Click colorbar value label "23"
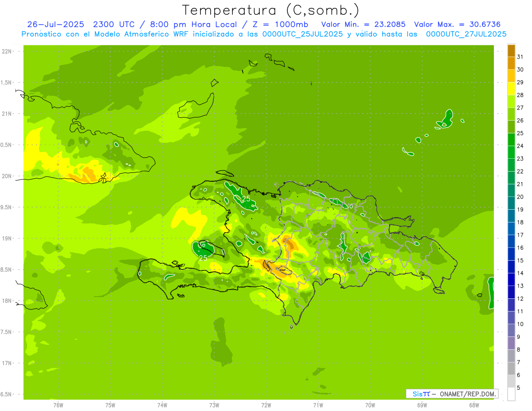Screen dimensions: 532x411 [x=520, y=158]
